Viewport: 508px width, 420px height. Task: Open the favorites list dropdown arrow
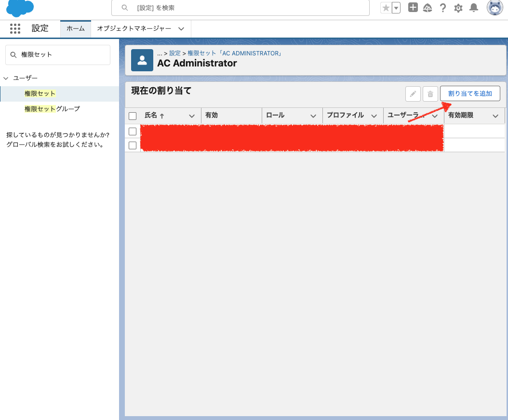(x=396, y=8)
